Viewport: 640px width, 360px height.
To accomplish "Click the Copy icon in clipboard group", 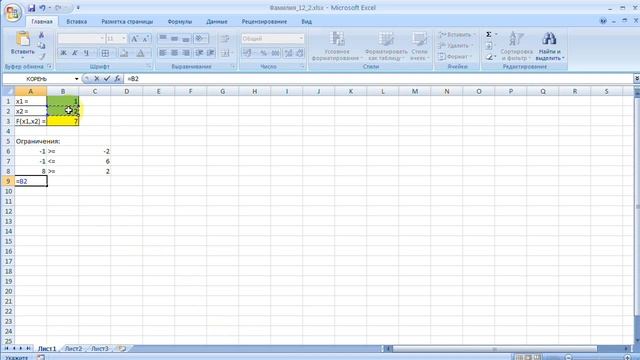I will pos(41,46).
